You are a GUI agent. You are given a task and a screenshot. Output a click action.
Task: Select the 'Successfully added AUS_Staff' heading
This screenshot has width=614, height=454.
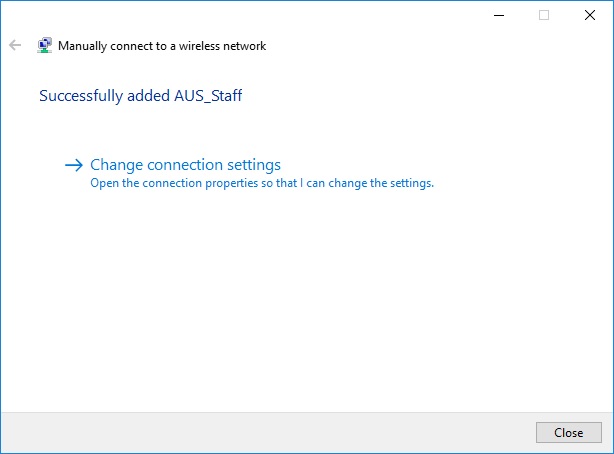tap(141, 96)
